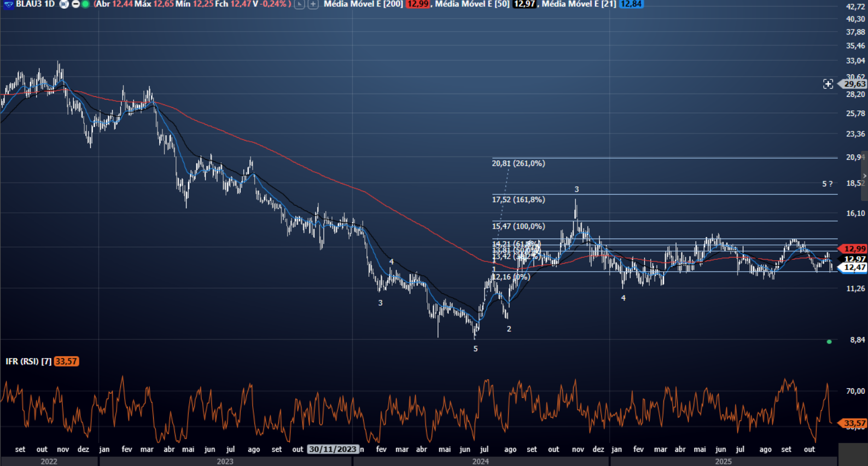Open Média Móvel E [200] indicator settings
The image size is (868, 466).
click(x=363, y=4)
